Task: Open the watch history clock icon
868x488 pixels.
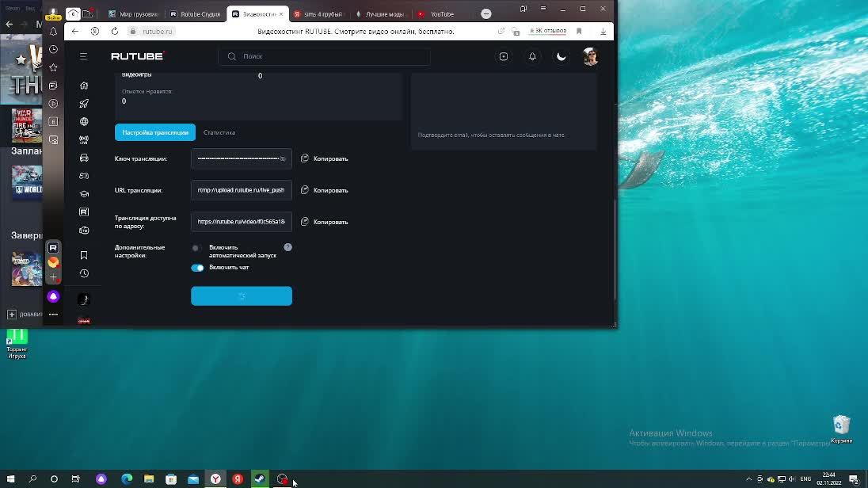Action: [84, 273]
